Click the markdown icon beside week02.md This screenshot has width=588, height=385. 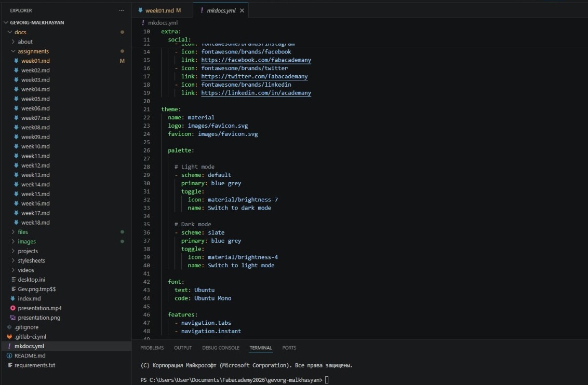point(16,70)
